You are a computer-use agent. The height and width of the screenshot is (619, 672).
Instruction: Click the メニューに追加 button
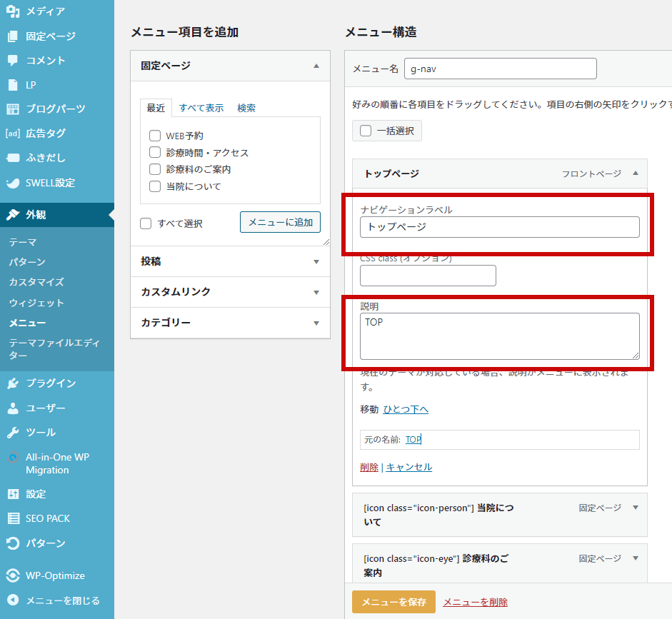280,222
